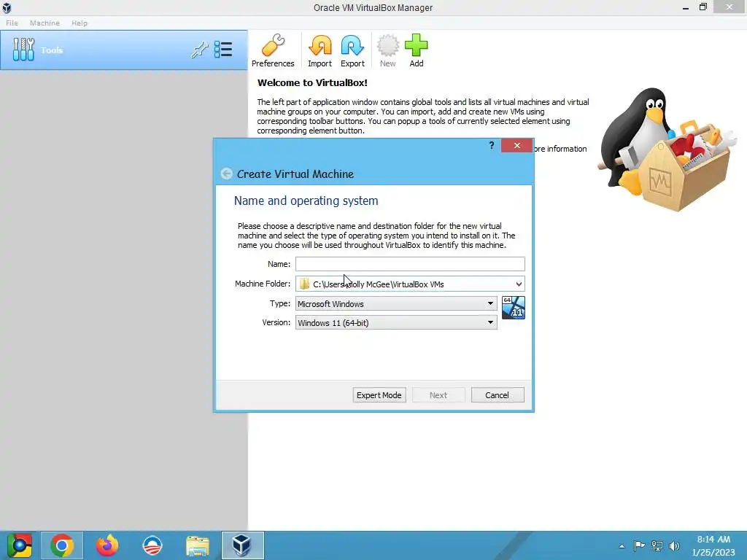Click the Tux toolbox welcome image
This screenshot has height=560, width=747.
(x=667, y=149)
